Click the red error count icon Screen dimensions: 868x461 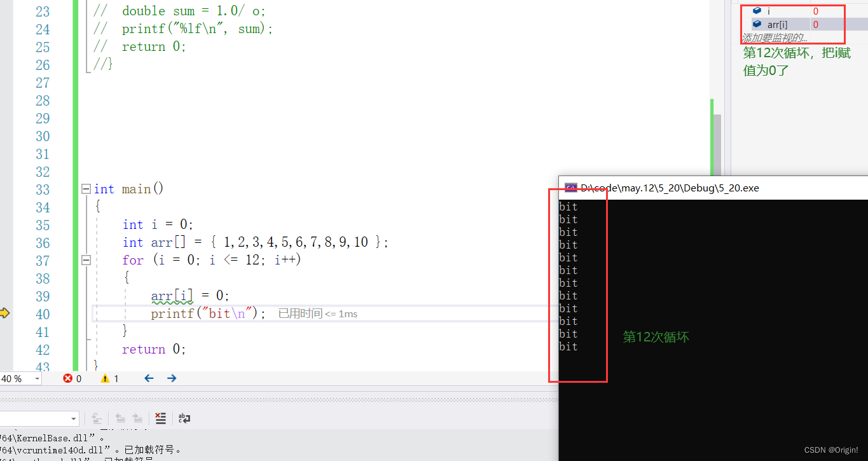[x=67, y=378]
